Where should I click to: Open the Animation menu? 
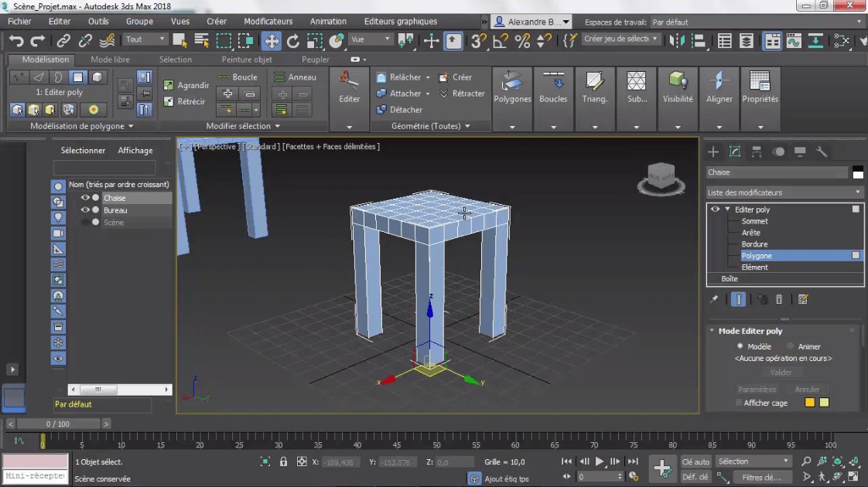point(328,22)
